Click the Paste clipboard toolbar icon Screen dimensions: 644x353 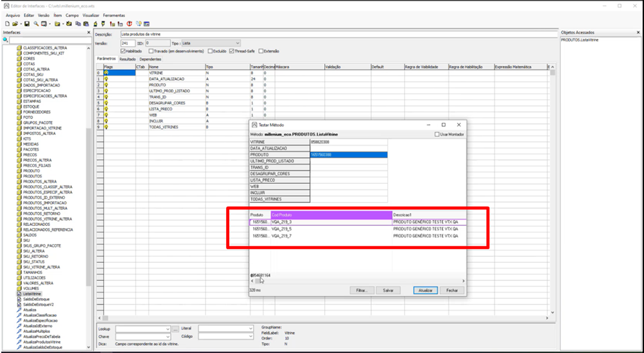point(86,24)
